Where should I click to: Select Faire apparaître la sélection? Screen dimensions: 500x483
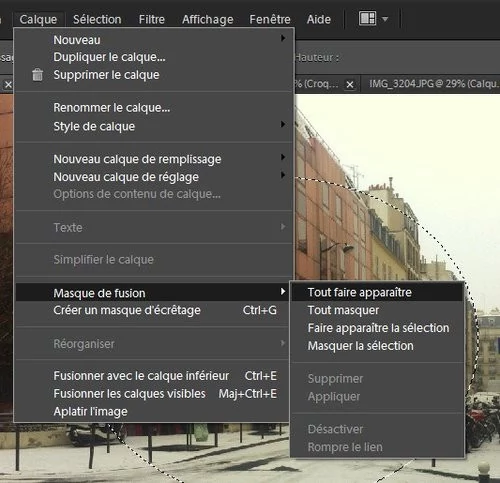377,328
